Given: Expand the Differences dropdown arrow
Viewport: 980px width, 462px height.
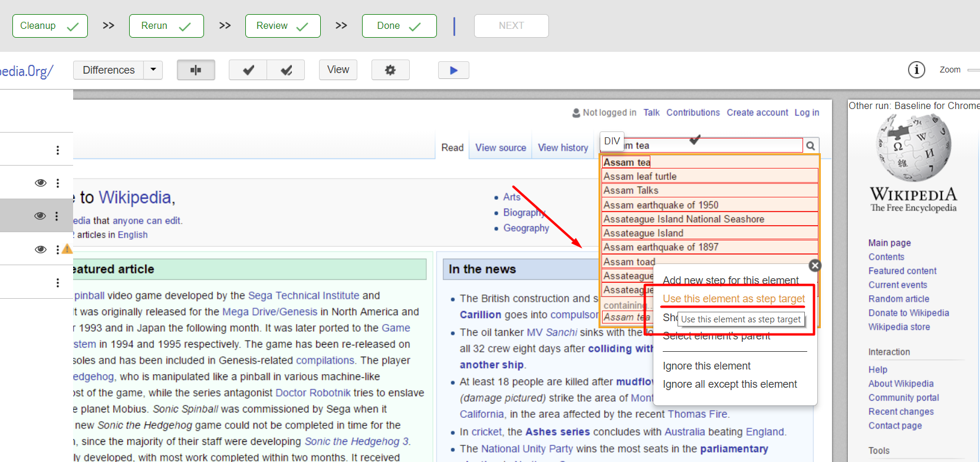Looking at the screenshot, I should 153,70.
